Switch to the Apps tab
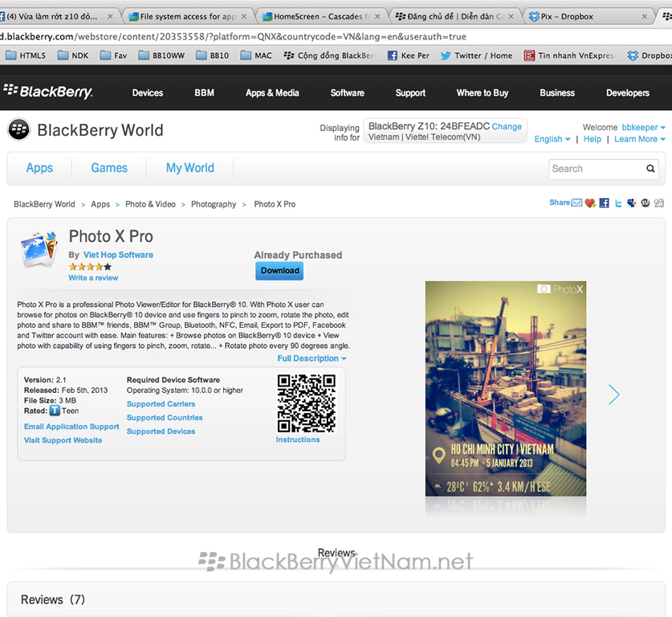 39,168
